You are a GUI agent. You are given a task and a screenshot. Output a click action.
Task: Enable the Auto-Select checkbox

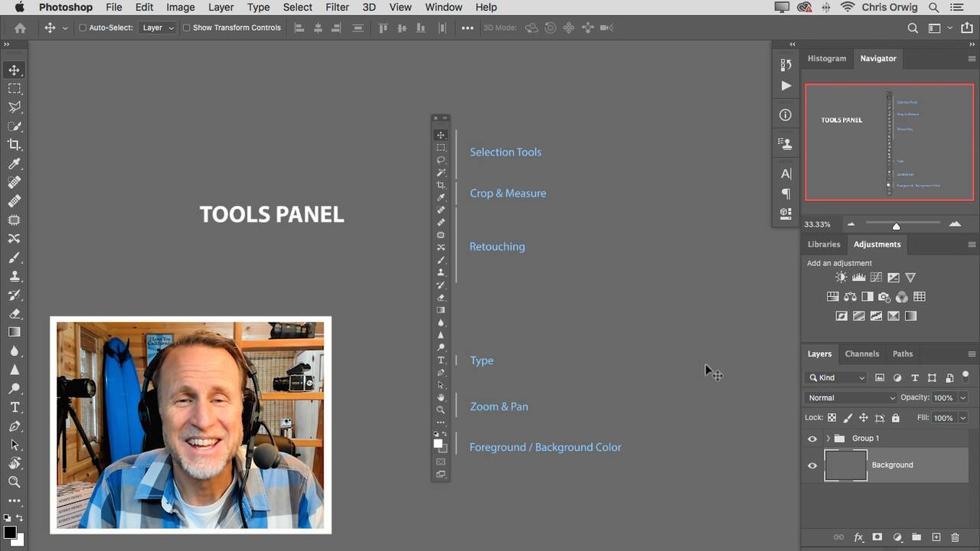(83, 28)
